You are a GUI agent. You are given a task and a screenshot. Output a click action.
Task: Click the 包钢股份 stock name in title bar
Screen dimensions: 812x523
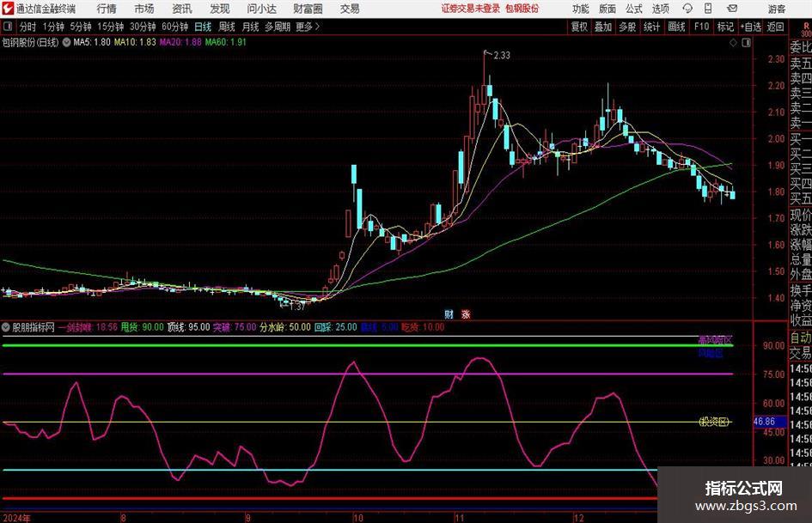pos(522,9)
